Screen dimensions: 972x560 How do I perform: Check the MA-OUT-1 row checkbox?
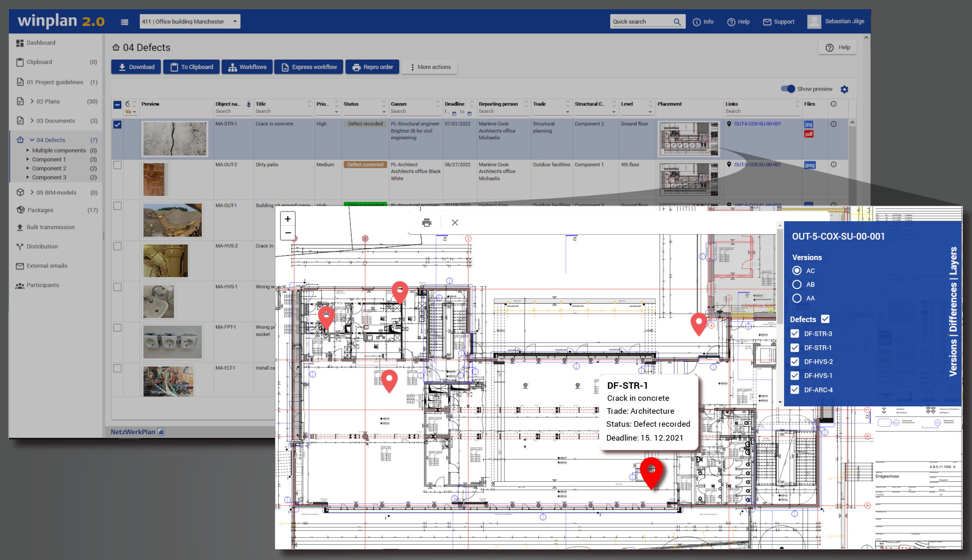[118, 206]
